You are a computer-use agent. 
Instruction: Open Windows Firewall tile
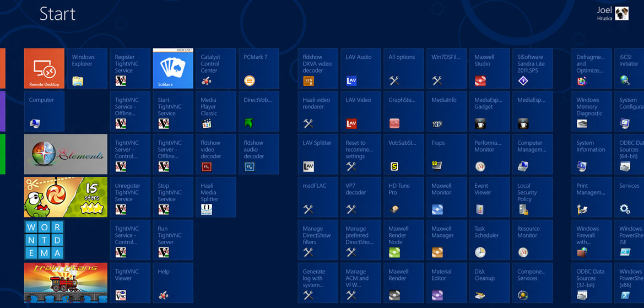pyautogui.click(x=592, y=240)
